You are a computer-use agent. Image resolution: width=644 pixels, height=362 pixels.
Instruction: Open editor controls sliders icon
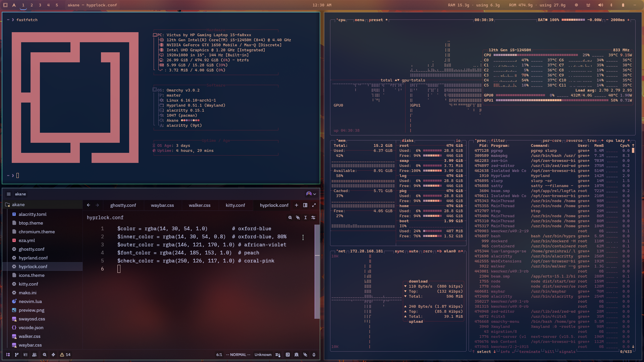pyautogui.click(x=313, y=218)
